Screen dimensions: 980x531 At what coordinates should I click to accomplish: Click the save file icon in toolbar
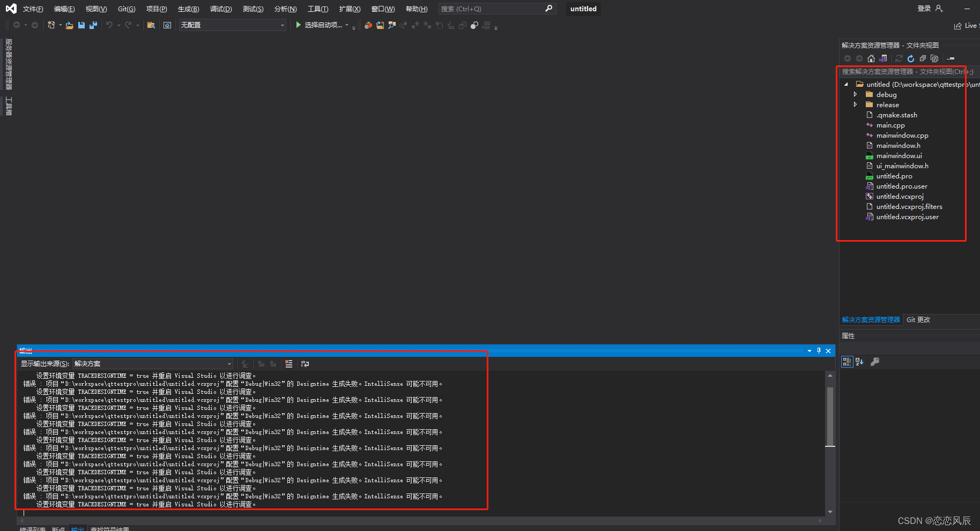(x=81, y=25)
